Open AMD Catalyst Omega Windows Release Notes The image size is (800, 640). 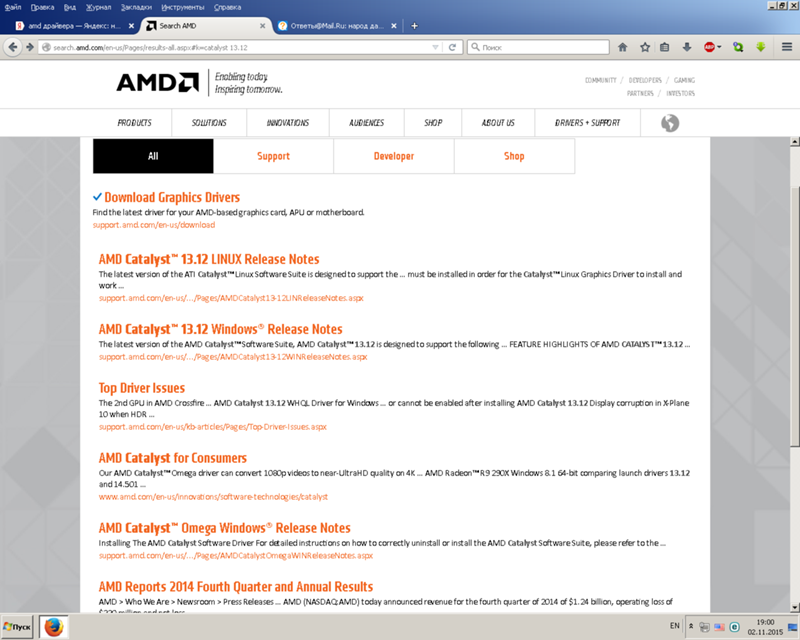tap(224, 528)
